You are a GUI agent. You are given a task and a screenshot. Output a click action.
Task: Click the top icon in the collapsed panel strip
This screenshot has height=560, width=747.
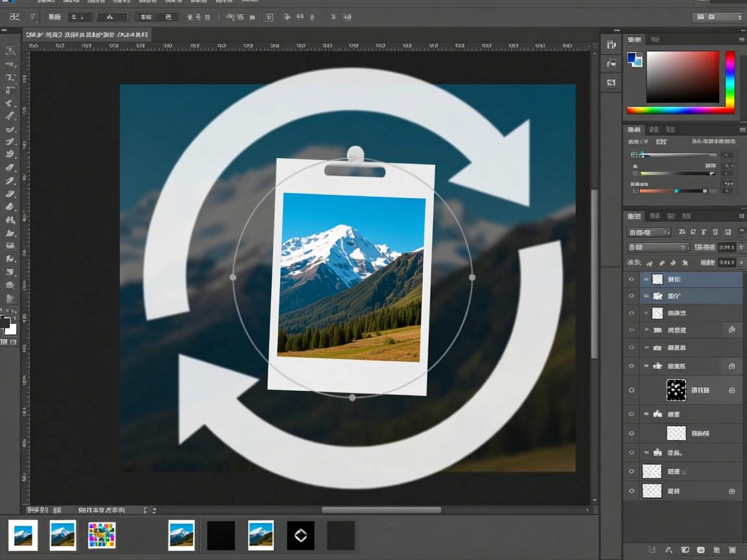click(x=611, y=44)
